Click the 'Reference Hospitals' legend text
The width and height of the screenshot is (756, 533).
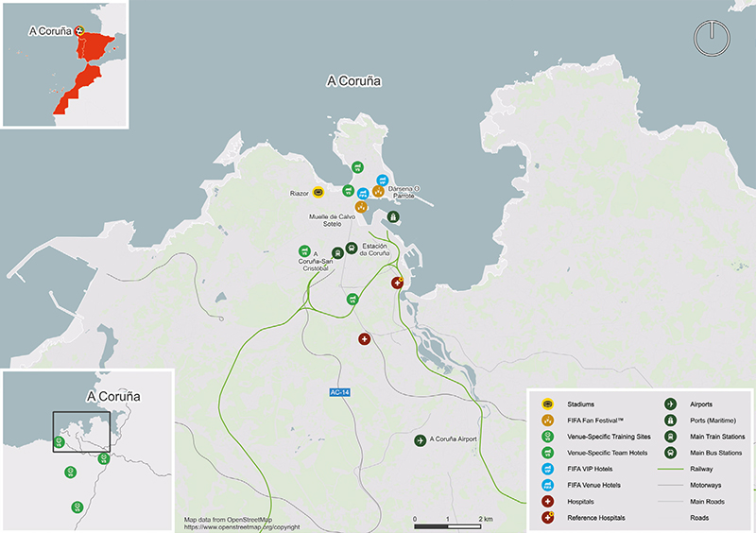pos(596,518)
